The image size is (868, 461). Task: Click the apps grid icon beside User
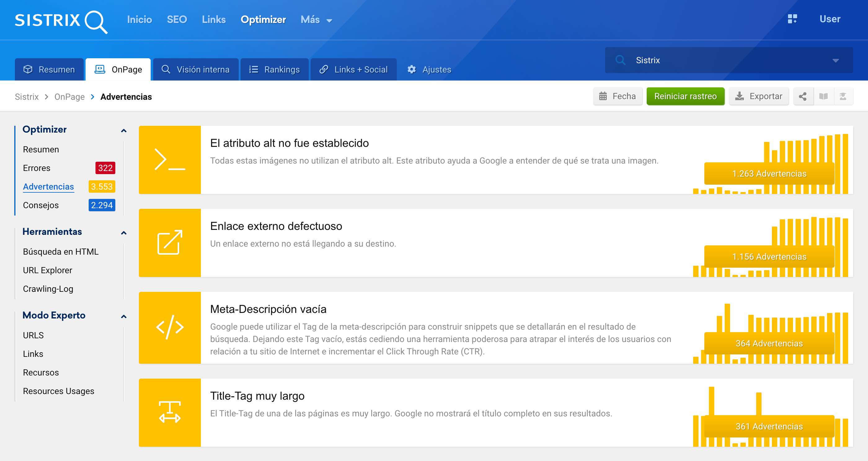(x=792, y=19)
